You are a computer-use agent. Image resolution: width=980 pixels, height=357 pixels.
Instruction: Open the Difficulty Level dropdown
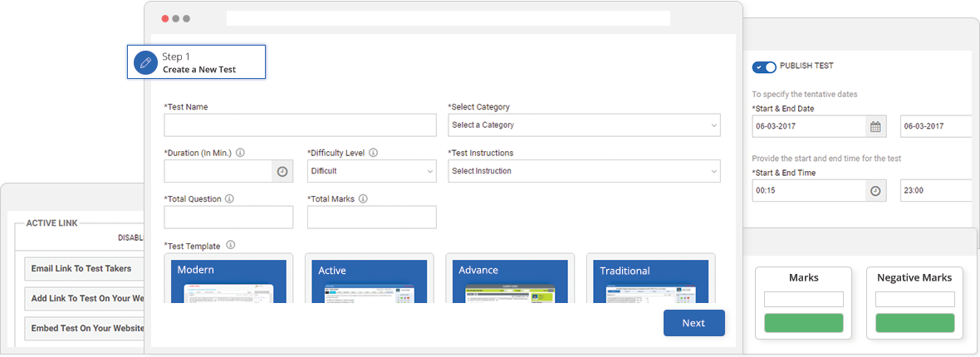pos(372,171)
